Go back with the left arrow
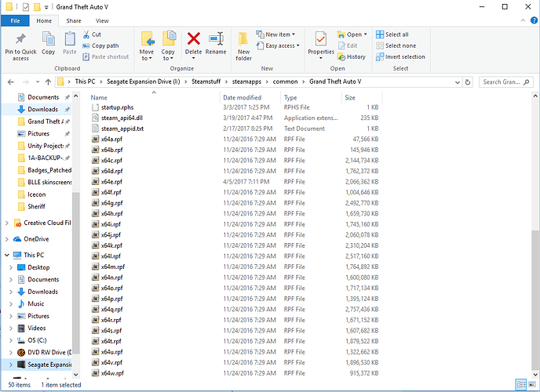Image resolution: width=540 pixels, height=392 pixels. pyautogui.click(x=11, y=82)
